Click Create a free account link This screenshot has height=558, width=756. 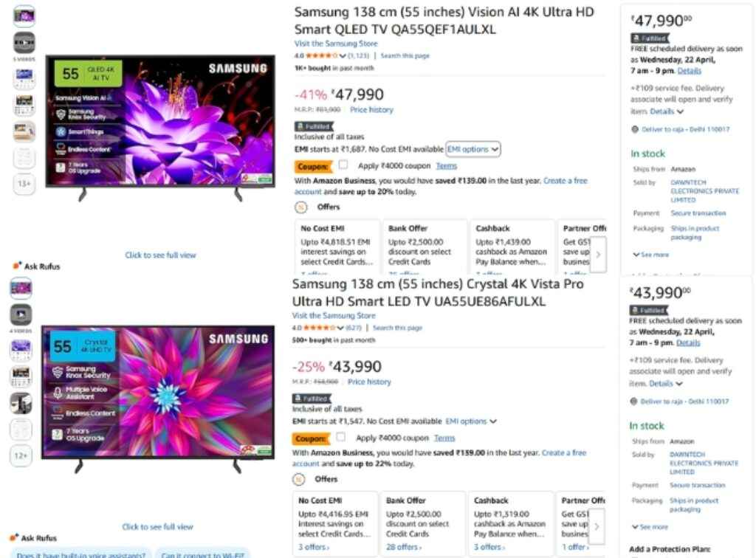click(x=566, y=180)
